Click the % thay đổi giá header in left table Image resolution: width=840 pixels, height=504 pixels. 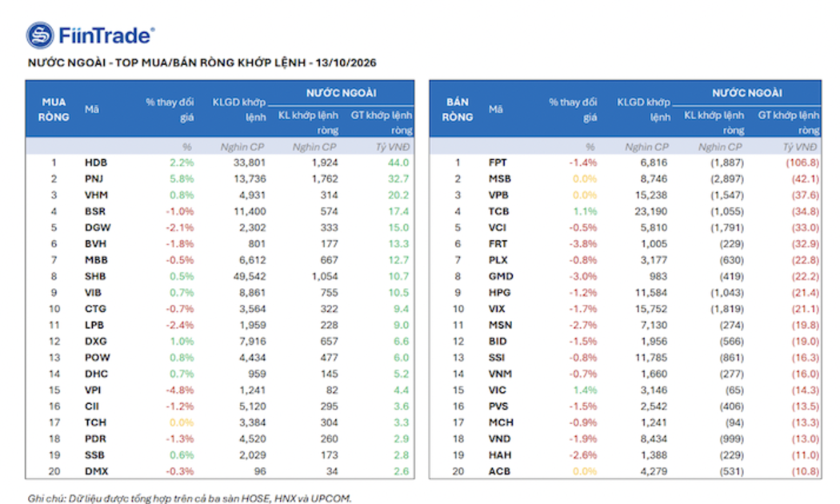[170, 110]
